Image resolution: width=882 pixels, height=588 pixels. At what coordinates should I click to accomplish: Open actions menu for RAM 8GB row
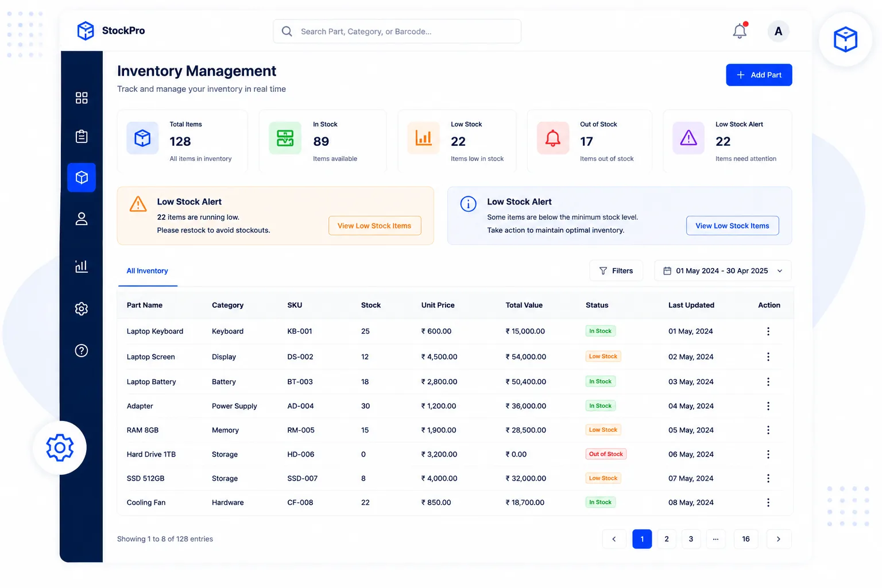coord(768,430)
